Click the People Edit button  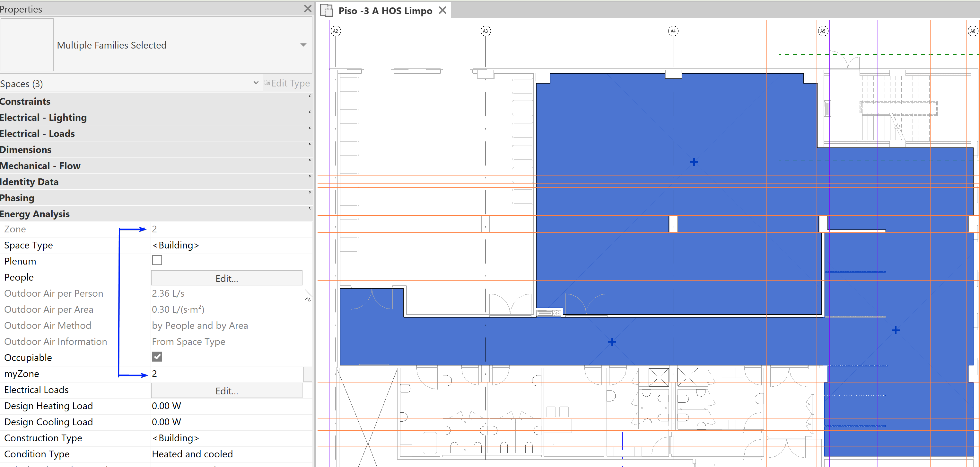[x=227, y=278]
